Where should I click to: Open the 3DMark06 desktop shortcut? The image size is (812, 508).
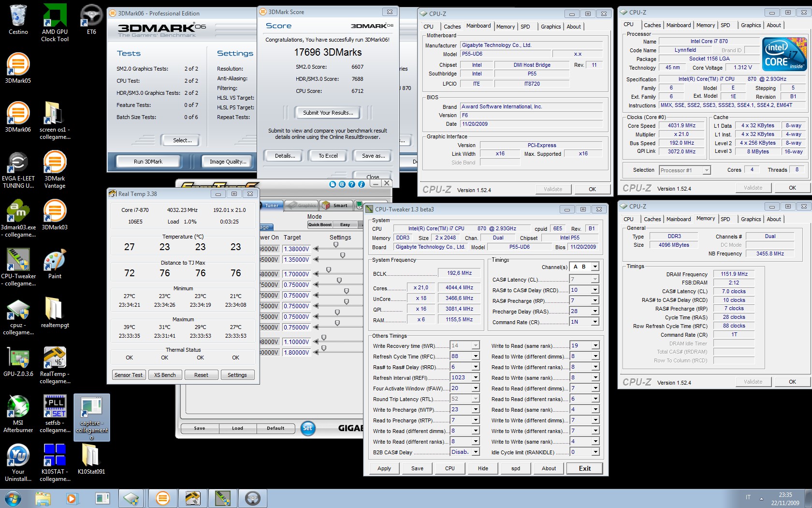tap(18, 117)
